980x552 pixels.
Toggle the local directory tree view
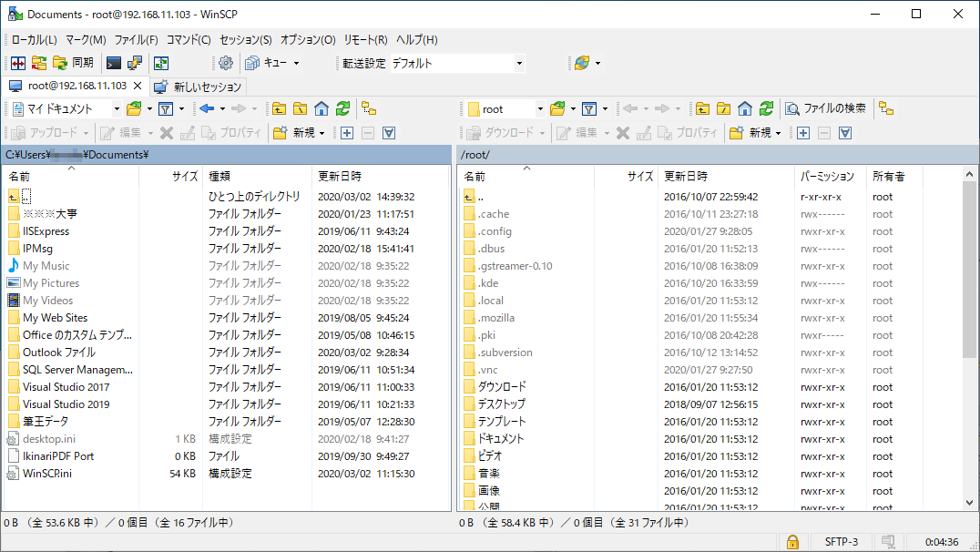pos(369,108)
